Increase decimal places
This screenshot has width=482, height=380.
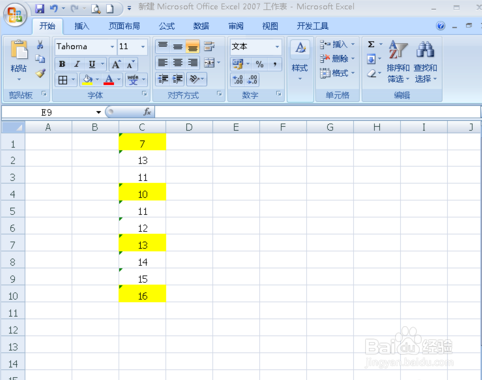tap(238, 79)
